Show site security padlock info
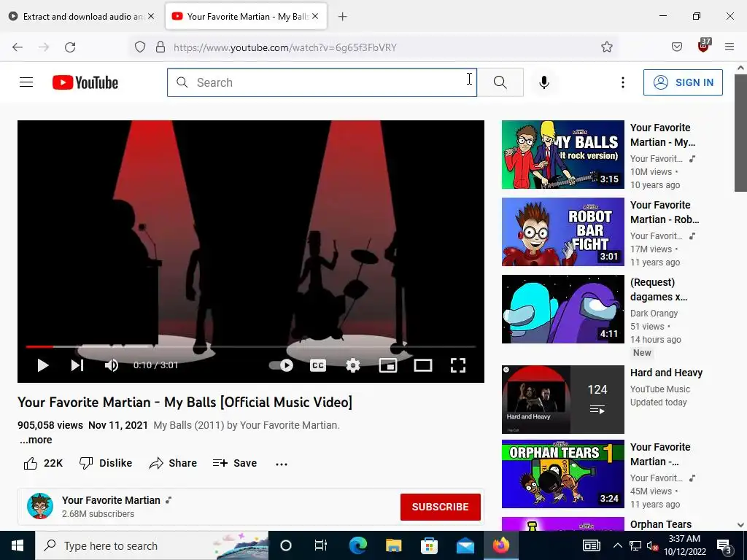This screenshot has width=747, height=560. click(x=160, y=47)
